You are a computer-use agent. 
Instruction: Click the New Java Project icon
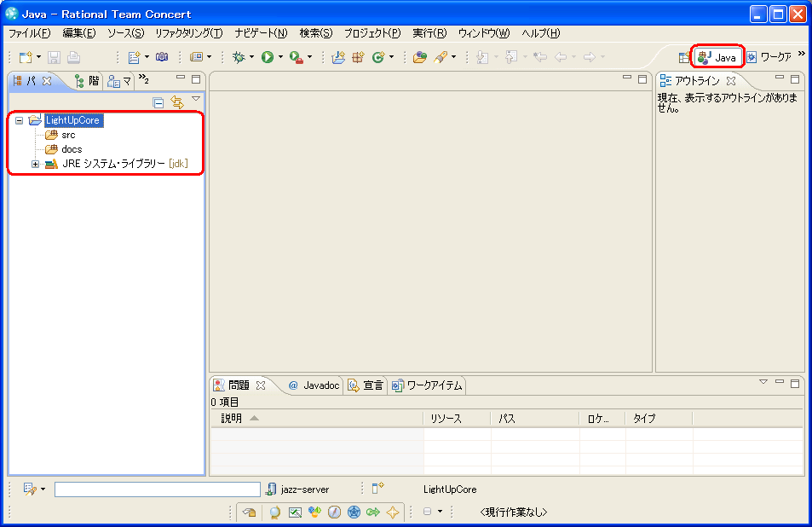338,57
